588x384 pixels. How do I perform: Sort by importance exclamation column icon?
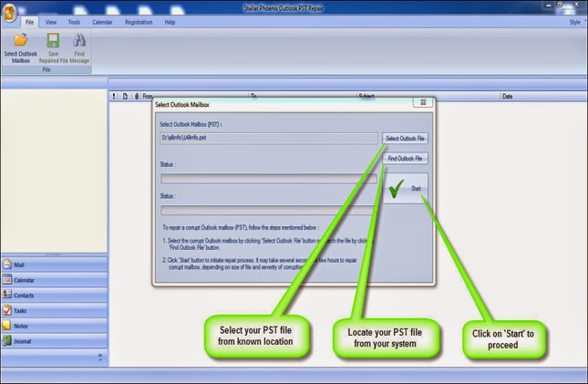(114, 96)
